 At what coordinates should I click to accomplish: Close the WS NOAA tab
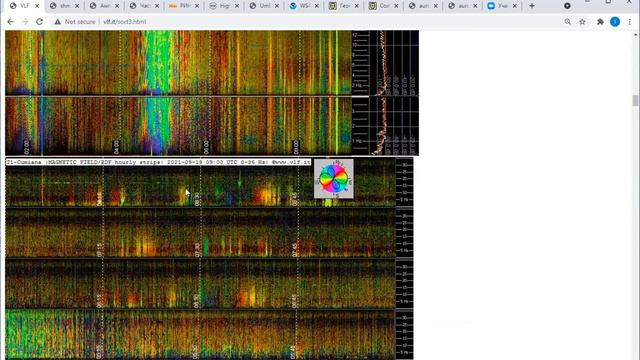(x=317, y=6)
